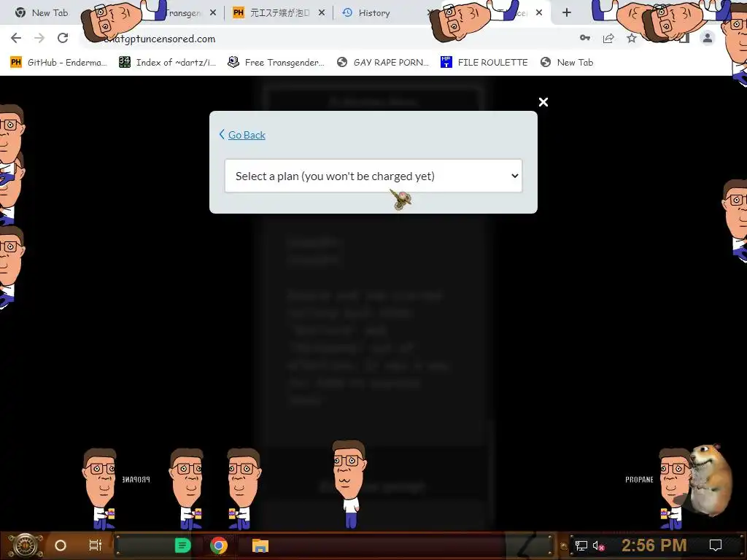747x560 pixels.
Task: Click the network icon in system tray
Action: click(x=581, y=545)
